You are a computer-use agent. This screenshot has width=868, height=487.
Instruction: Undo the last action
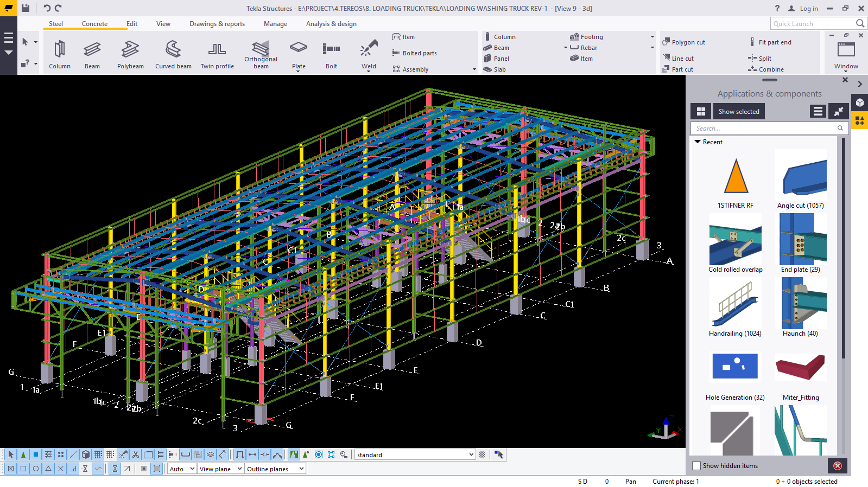[x=47, y=8]
